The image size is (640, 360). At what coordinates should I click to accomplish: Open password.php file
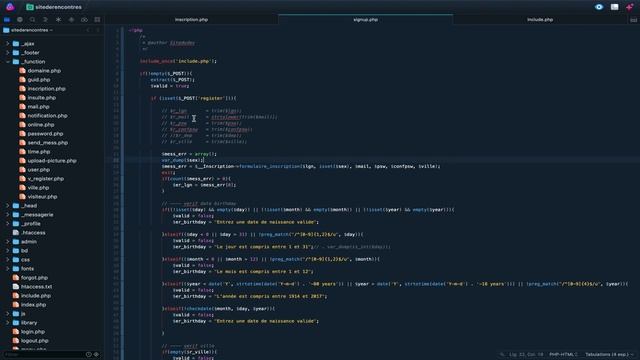pos(45,133)
